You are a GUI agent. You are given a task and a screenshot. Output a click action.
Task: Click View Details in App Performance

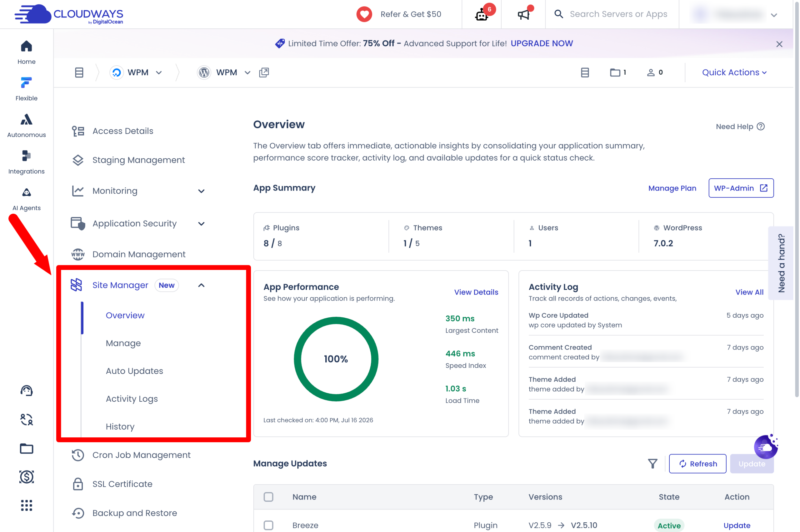[x=476, y=292]
